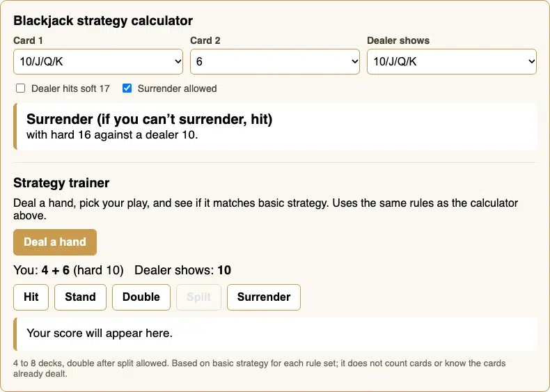This screenshot has width=550, height=392.
Task: Click the 'You: 4 + 6 (hard 10)' text
Action: [68, 270]
